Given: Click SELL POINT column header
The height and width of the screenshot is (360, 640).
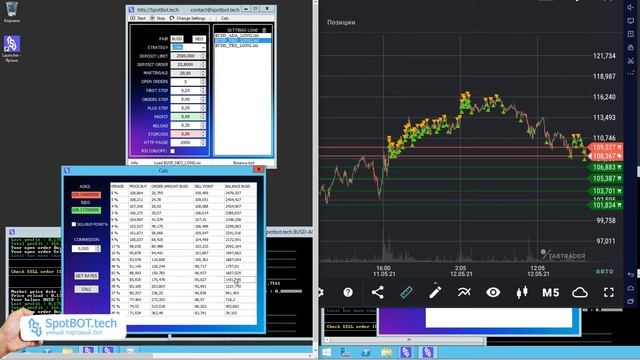Looking at the screenshot, I should pyautogui.click(x=204, y=187).
